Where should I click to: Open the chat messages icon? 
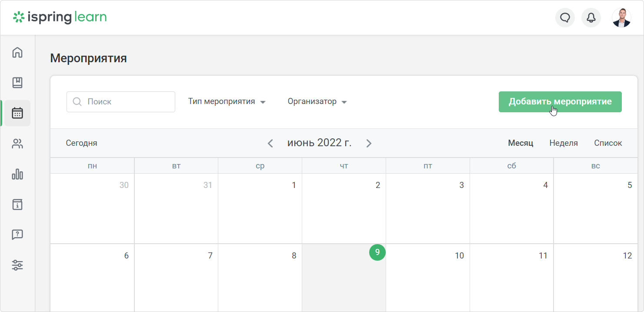pyautogui.click(x=565, y=18)
